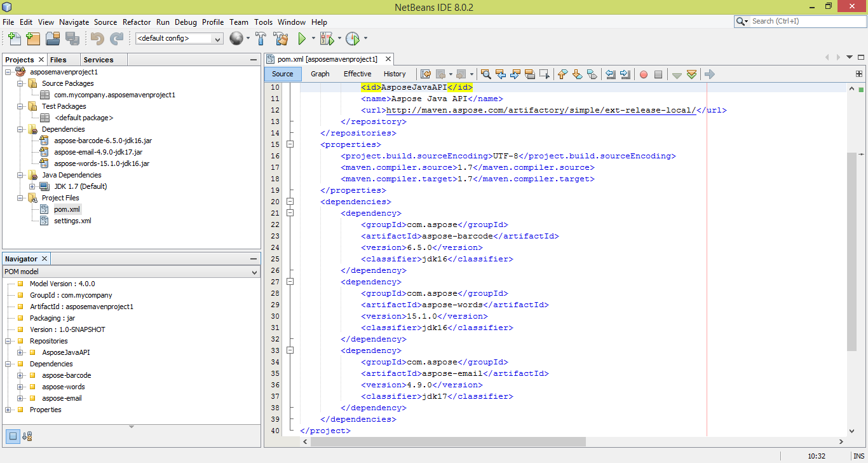This screenshot has height=463, width=868.
Task: Run the project with green play icon
Action: (x=302, y=39)
